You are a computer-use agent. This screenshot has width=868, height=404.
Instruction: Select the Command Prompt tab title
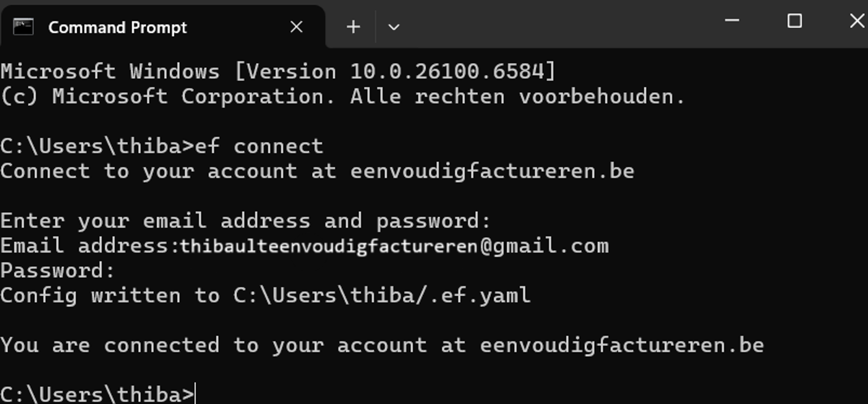click(117, 27)
